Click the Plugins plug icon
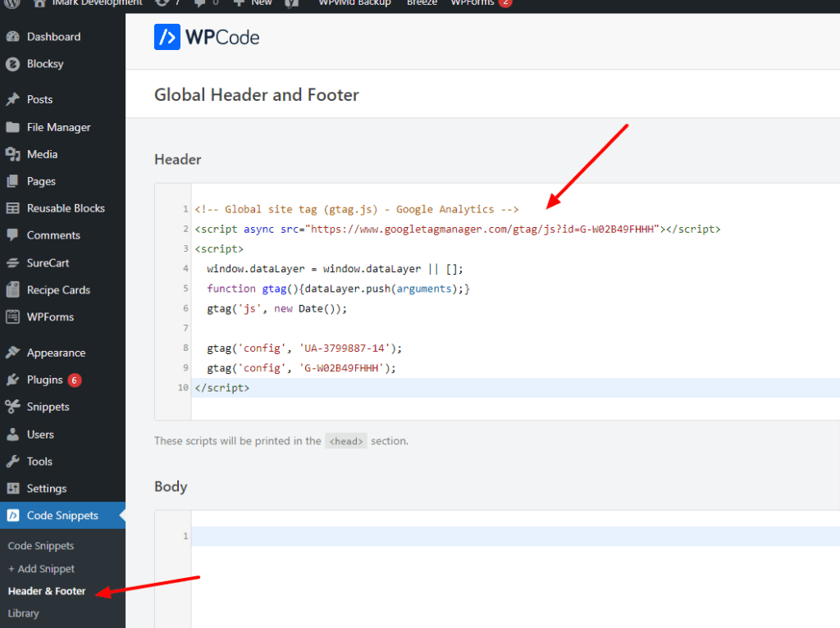This screenshot has height=628, width=840. 13,380
